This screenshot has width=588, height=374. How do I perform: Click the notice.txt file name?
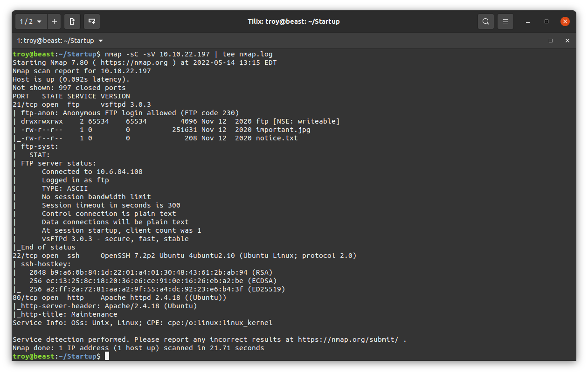coord(277,138)
